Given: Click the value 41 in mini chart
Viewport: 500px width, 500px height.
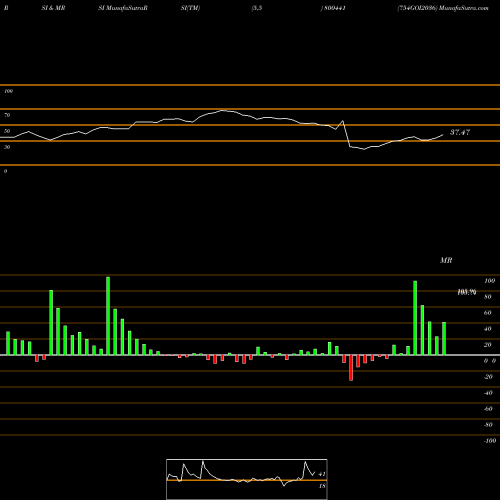Looking at the screenshot, I should tap(322, 474).
